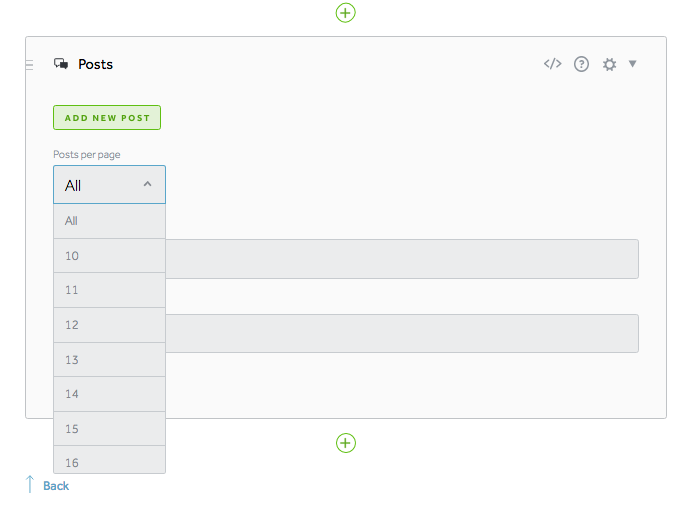Grab the drag handle left of Posts
Viewport: 694px width, 516px height.
(29, 64)
